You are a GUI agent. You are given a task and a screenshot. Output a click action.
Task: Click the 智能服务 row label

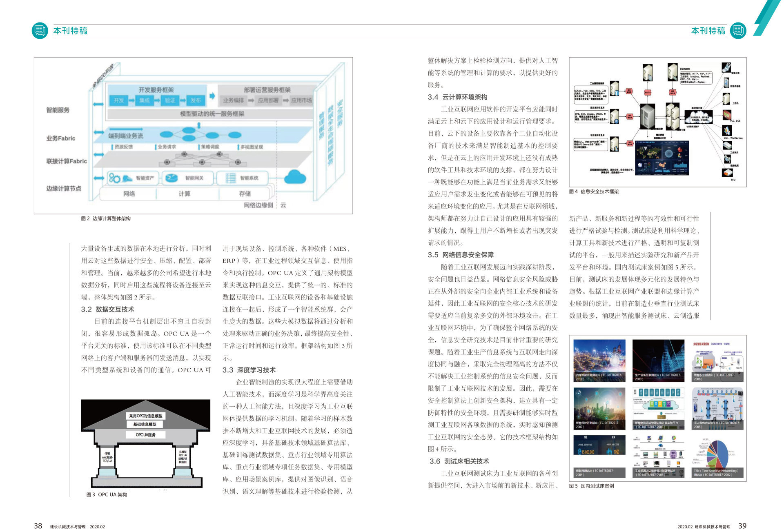pos(58,110)
